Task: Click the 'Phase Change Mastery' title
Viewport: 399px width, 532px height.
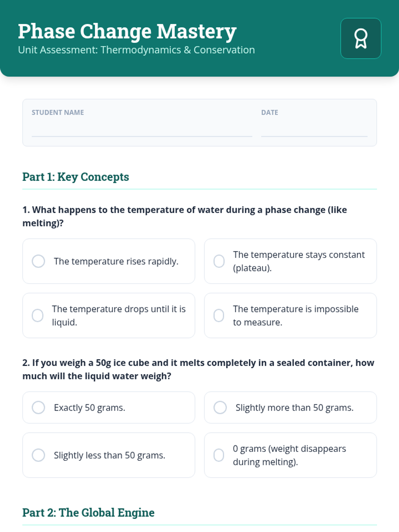Action: (127, 31)
